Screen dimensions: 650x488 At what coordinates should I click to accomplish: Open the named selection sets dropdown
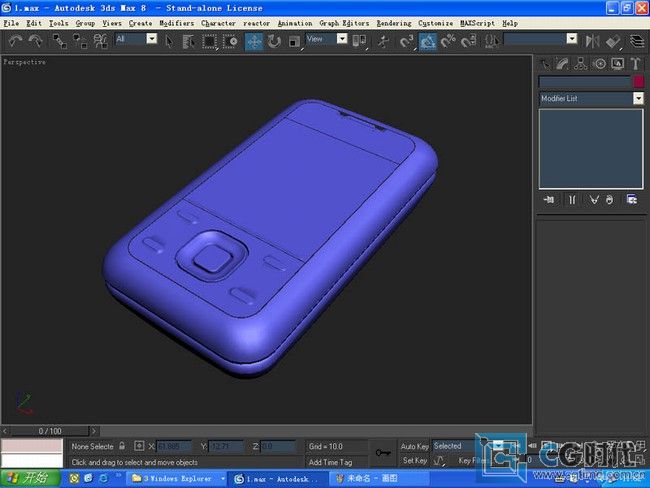572,39
